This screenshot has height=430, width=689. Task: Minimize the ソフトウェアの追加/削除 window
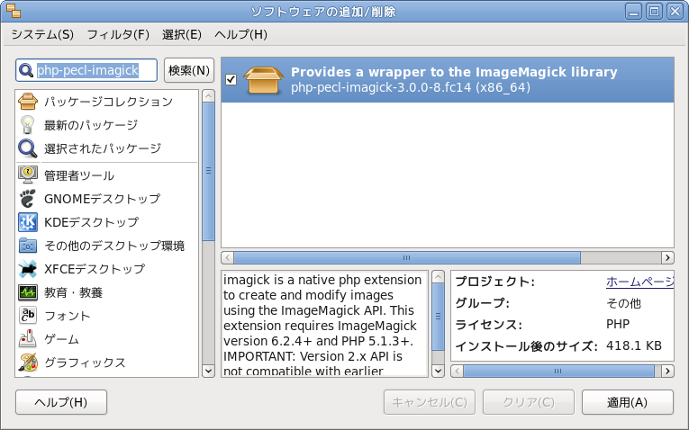634,11
